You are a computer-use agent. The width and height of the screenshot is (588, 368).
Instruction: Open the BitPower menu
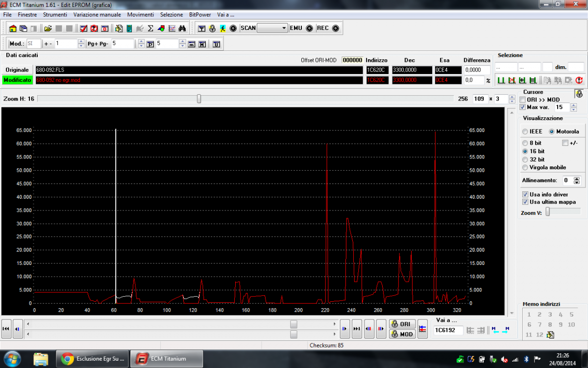click(x=200, y=15)
